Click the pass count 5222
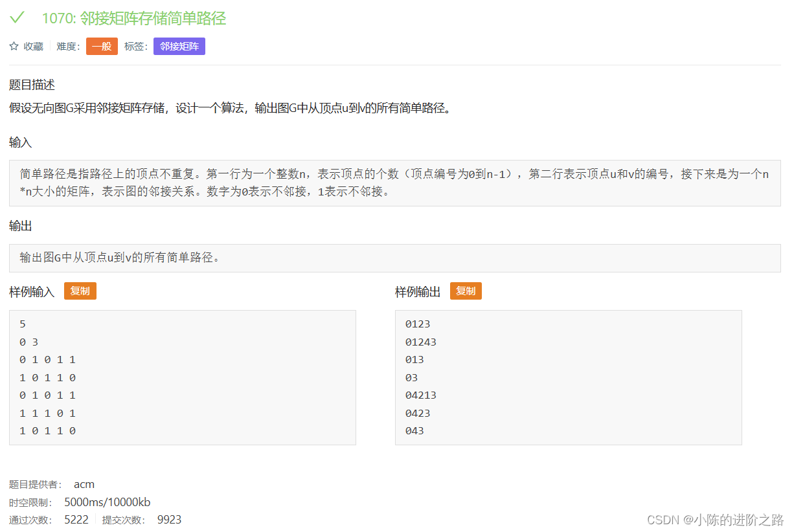This screenshot has width=794, height=532. pos(76,520)
